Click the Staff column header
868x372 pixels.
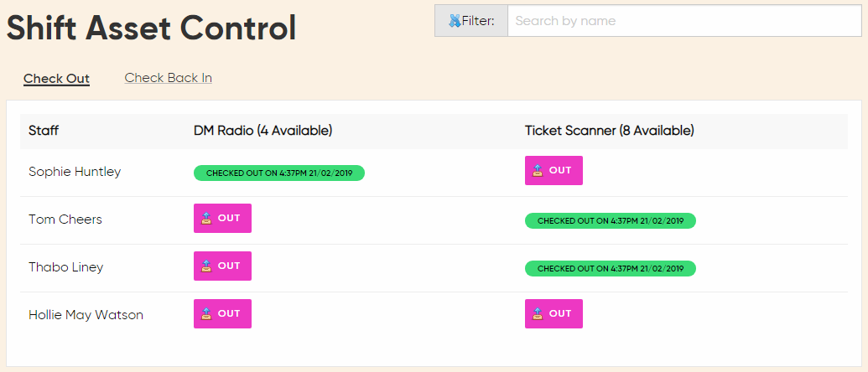[44, 131]
